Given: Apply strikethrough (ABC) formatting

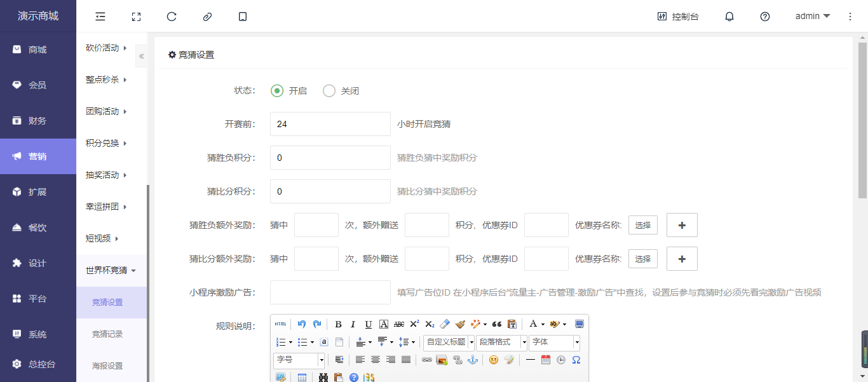Looking at the screenshot, I should coord(399,324).
